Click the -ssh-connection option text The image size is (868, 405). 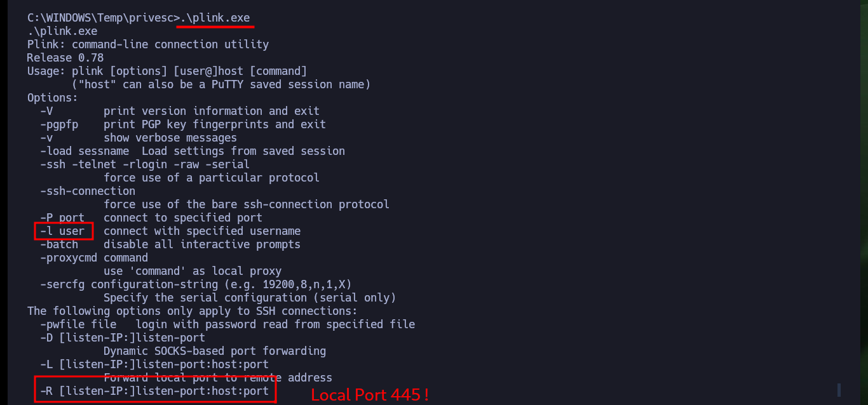click(x=88, y=191)
